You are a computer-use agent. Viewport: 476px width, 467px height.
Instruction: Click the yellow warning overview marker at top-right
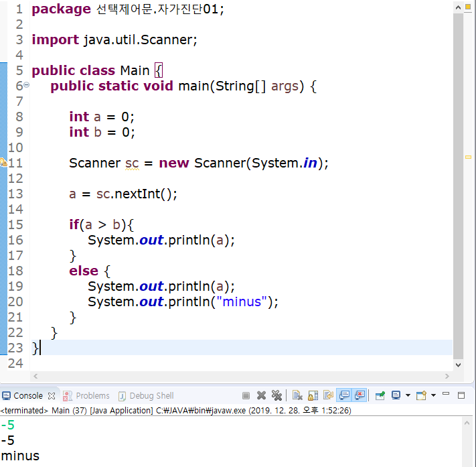[468, 7]
